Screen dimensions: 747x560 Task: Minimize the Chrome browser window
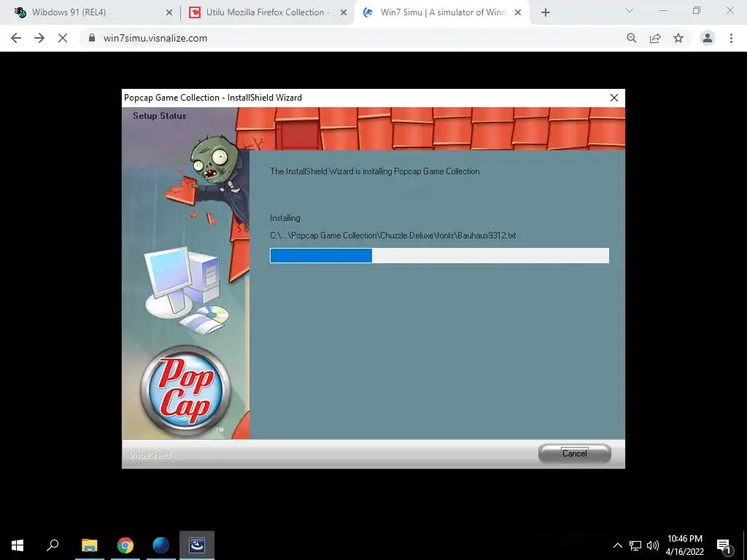pyautogui.click(x=663, y=10)
